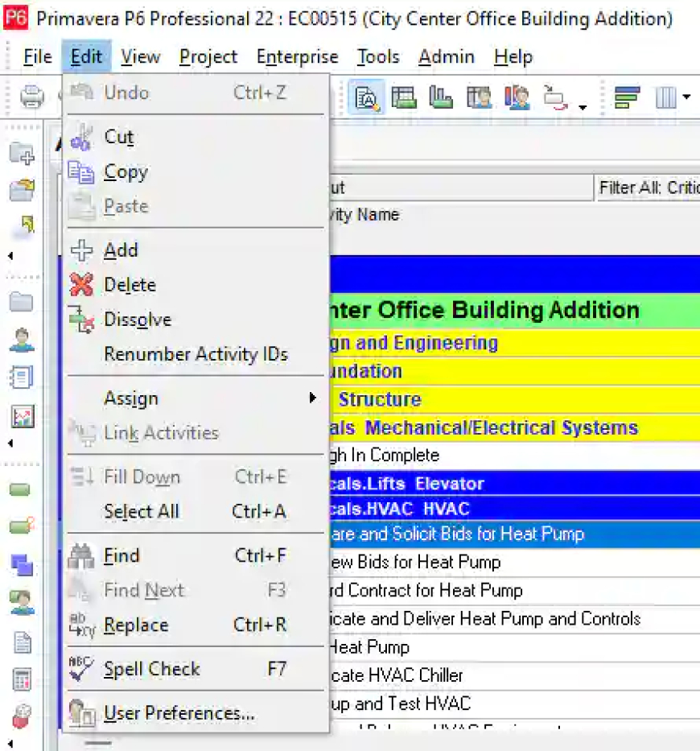Screen dimensions: 700x751
Task: Click the blue-shirt person sidebar icon
Action: 22,340
